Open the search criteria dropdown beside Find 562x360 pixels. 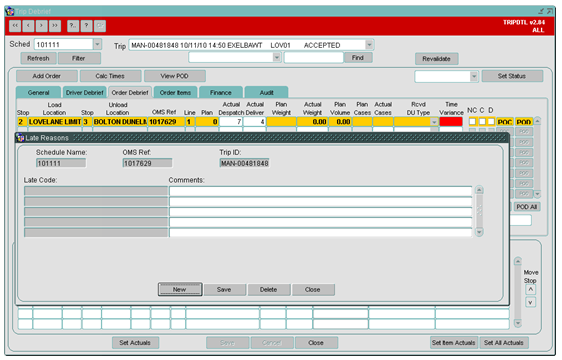pyautogui.click(x=276, y=57)
